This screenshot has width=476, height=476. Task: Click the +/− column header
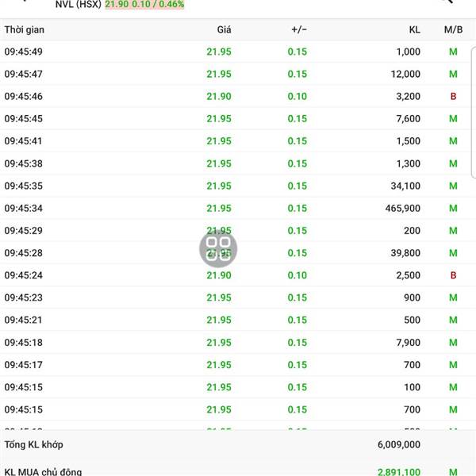click(299, 30)
